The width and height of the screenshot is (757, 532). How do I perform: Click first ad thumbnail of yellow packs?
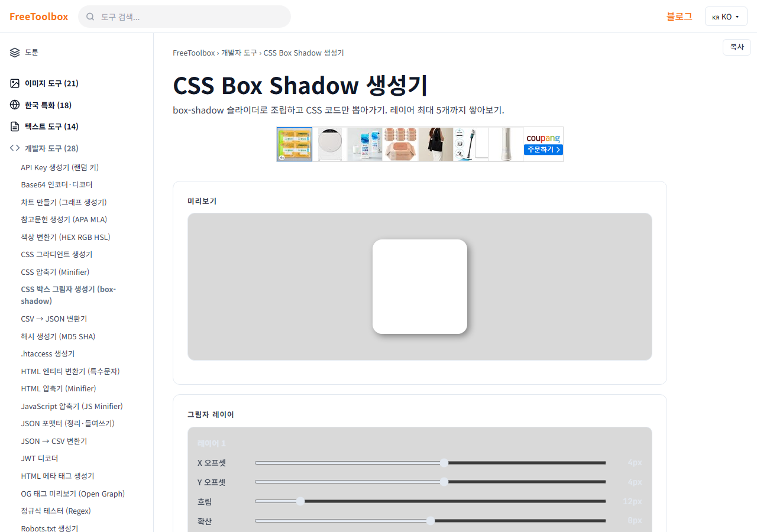(x=295, y=144)
